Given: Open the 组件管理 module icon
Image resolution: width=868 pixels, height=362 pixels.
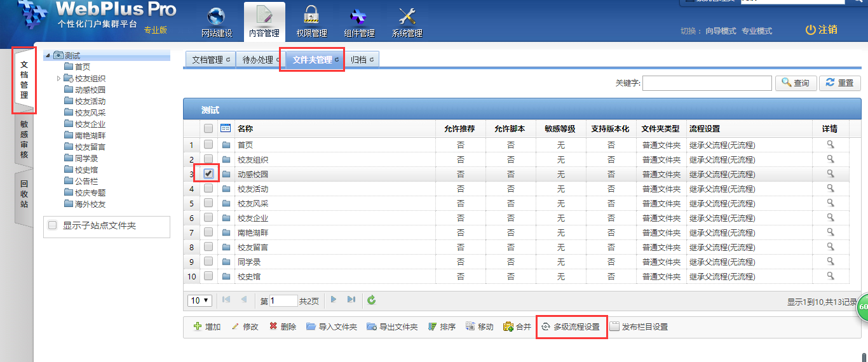Looking at the screenshot, I should [359, 17].
